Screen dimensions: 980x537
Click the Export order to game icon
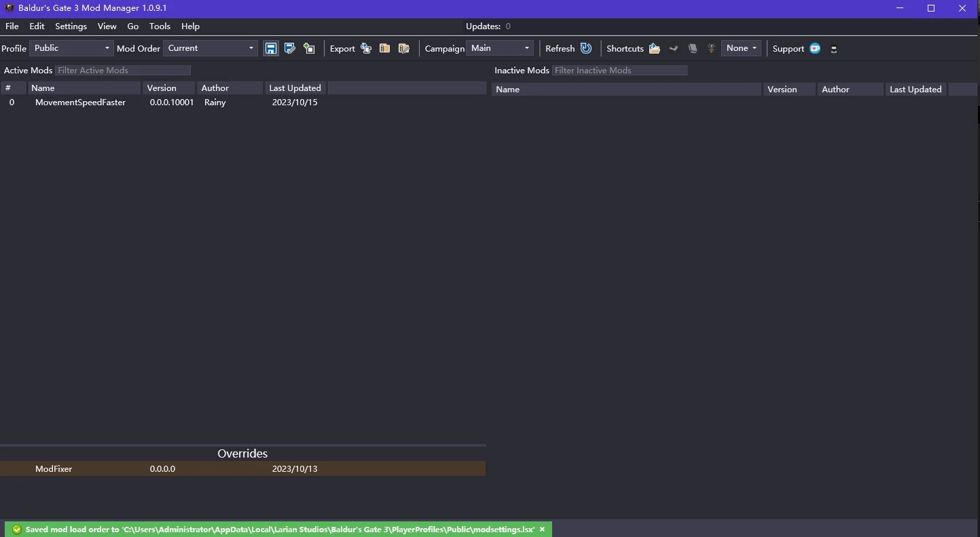point(366,48)
